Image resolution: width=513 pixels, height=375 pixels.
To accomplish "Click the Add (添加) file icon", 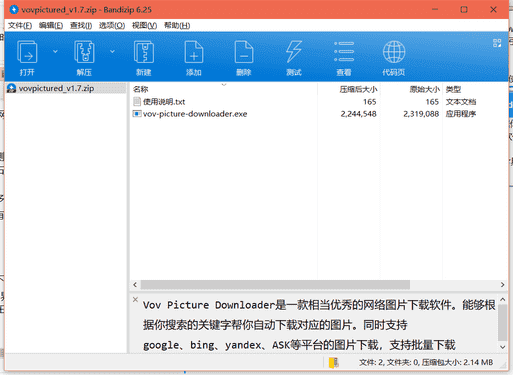I will click(x=194, y=52).
